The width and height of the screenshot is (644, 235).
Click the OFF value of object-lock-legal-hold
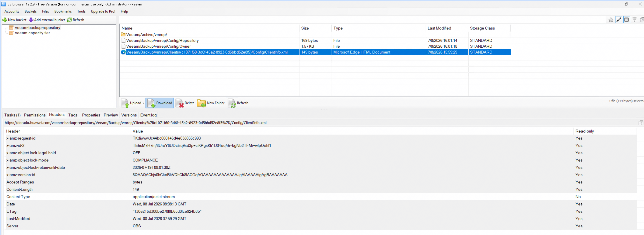(x=136, y=153)
